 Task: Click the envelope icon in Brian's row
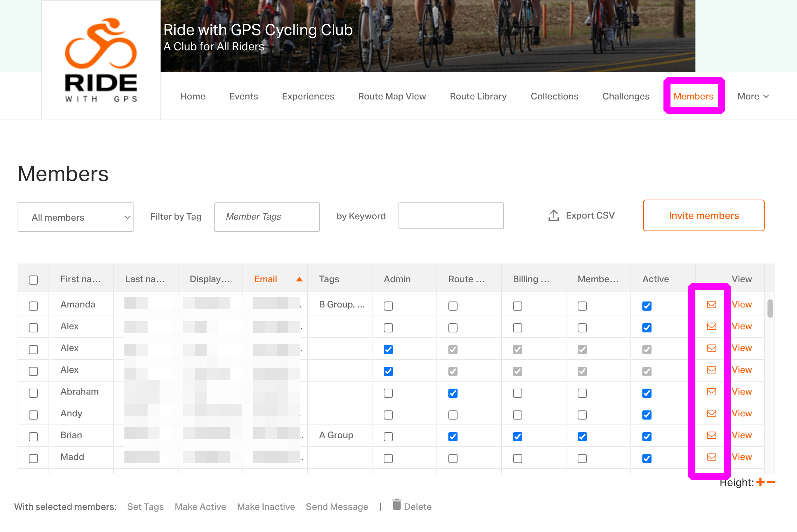pos(711,435)
